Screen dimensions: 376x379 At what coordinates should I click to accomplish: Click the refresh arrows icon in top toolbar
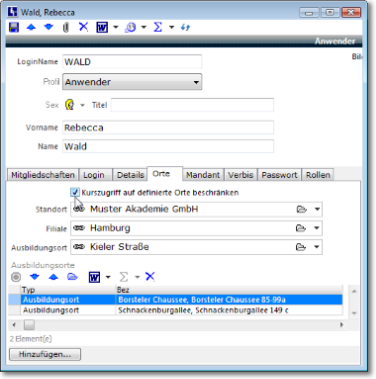pos(186,27)
